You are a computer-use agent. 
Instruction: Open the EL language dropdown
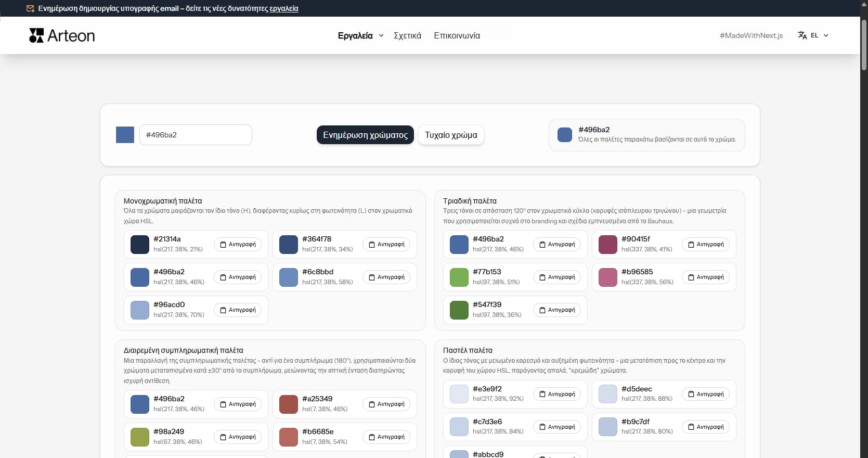819,35
